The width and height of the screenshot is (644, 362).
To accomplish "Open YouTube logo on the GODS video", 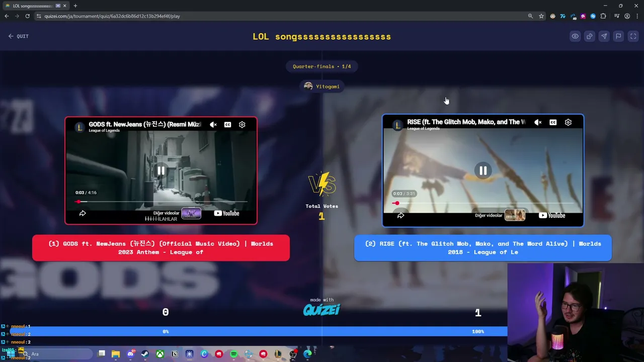I will [227, 213].
